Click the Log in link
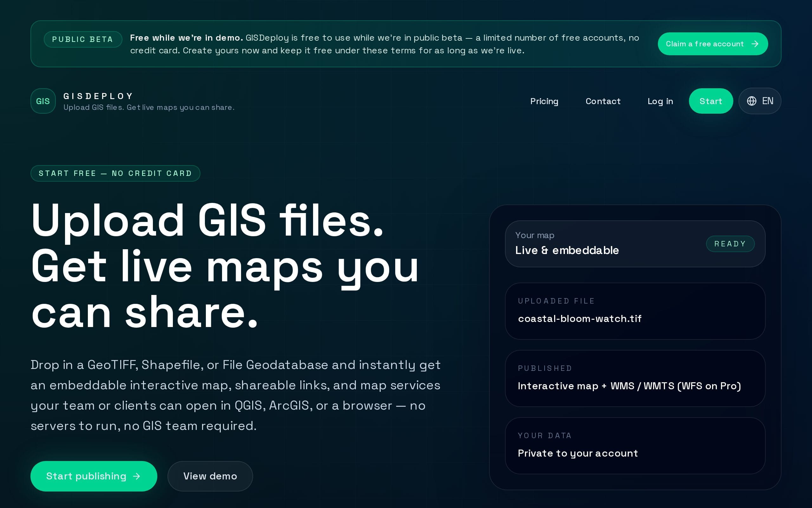The height and width of the screenshot is (508, 812). [x=660, y=101]
